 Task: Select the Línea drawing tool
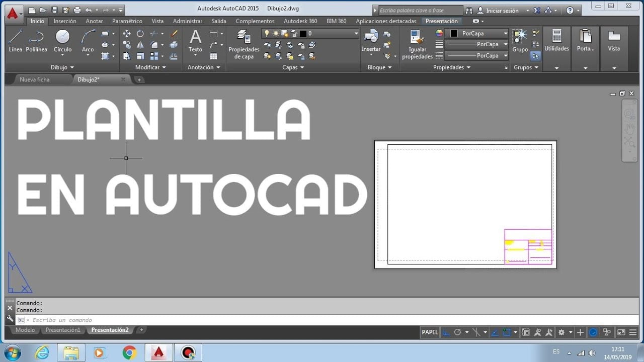[16, 41]
